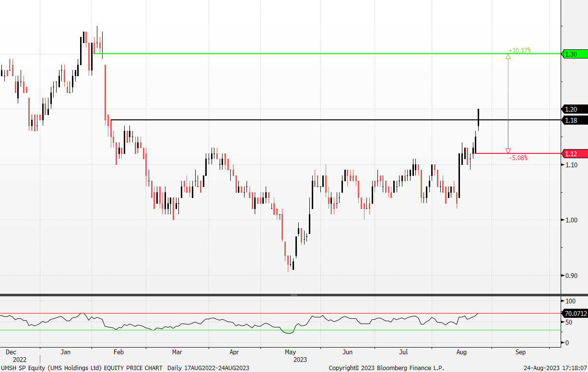Select the downward red arrowhead marker
This screenshot has width=588, height=372.
tap(508, 151)
